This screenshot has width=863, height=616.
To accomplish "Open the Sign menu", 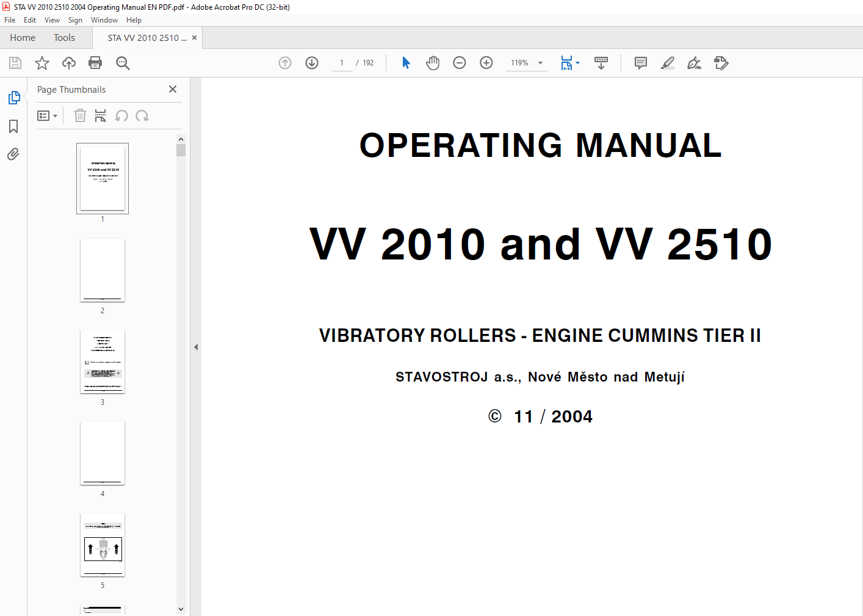I will pyautogui.click(x=75, y=20).
